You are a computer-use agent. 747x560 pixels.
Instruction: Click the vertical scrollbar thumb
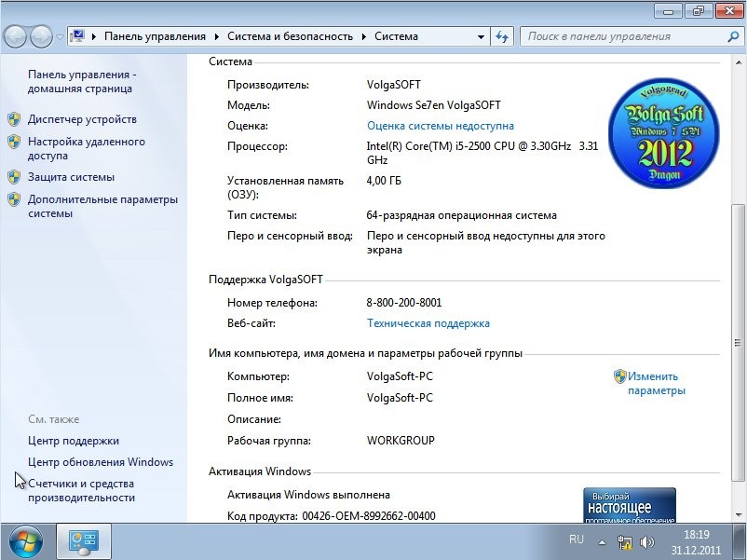pos(738,342)
